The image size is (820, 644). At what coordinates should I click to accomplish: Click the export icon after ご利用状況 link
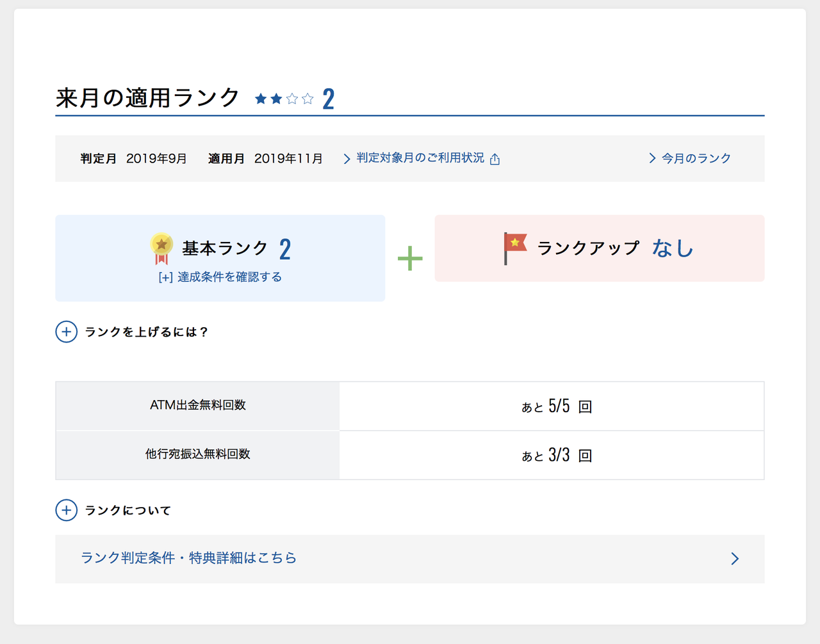[x=495, y=159]
